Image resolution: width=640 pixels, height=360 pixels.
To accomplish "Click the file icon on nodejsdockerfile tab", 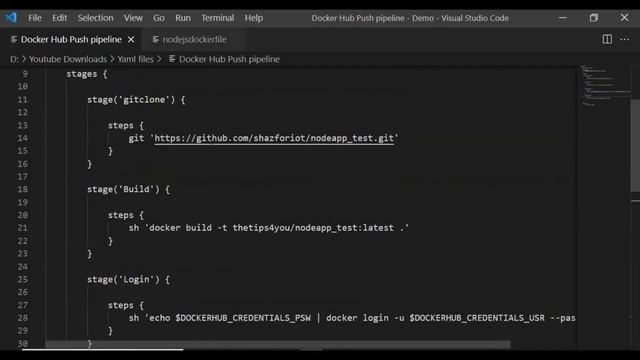I will coord(156,40).
